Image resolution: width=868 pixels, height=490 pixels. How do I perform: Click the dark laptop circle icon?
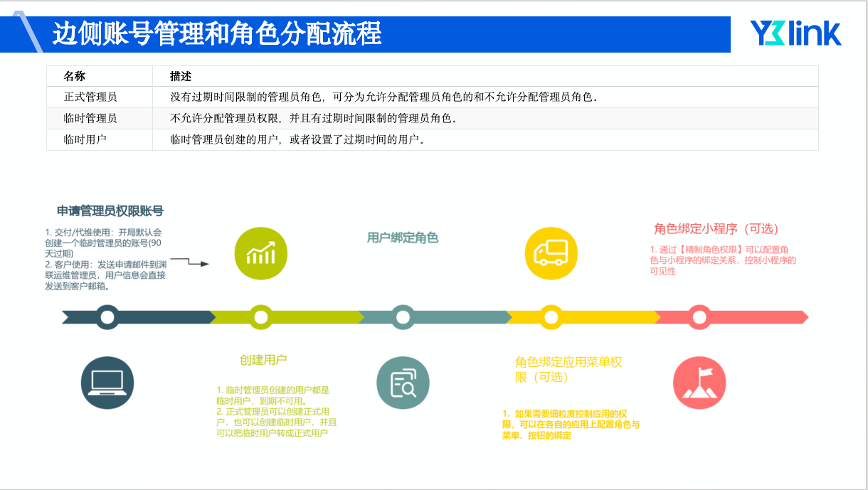coord(107,383)
